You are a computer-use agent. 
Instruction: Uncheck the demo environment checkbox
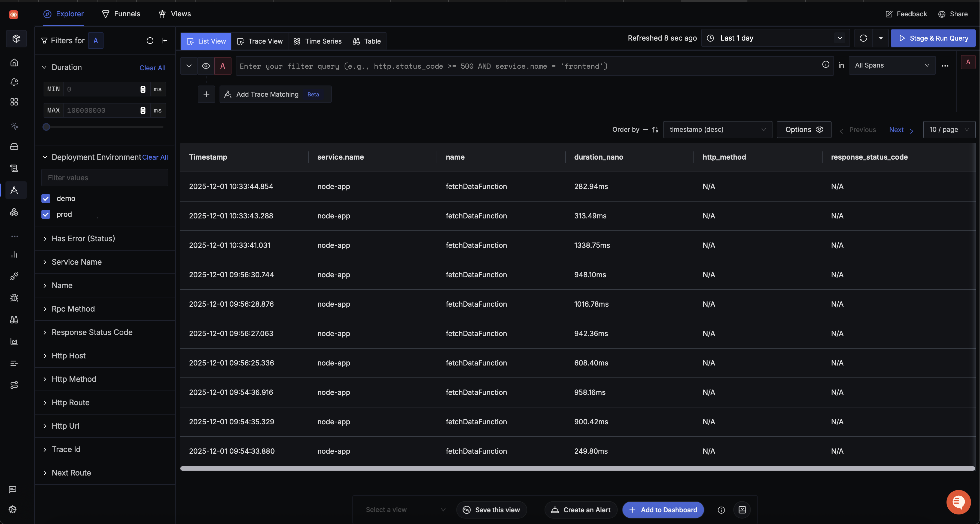tap(46, 198)
